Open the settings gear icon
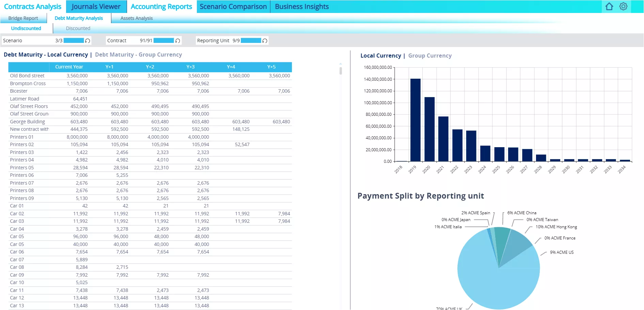The height and width of the screenshot is (310, 644). 623,6
